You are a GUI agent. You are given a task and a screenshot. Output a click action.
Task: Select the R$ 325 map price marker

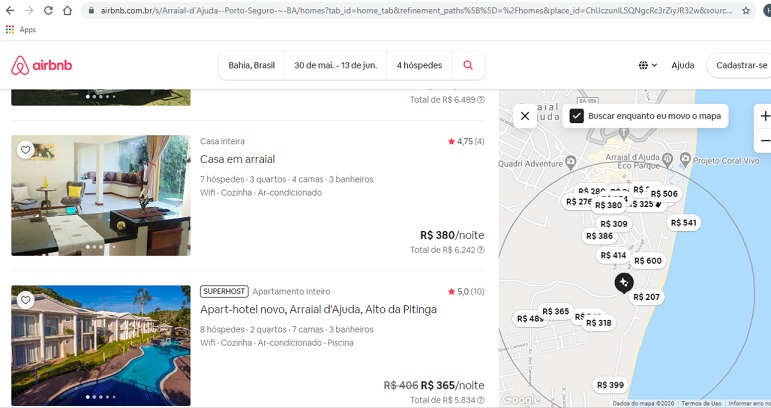(x=643, y=204)
